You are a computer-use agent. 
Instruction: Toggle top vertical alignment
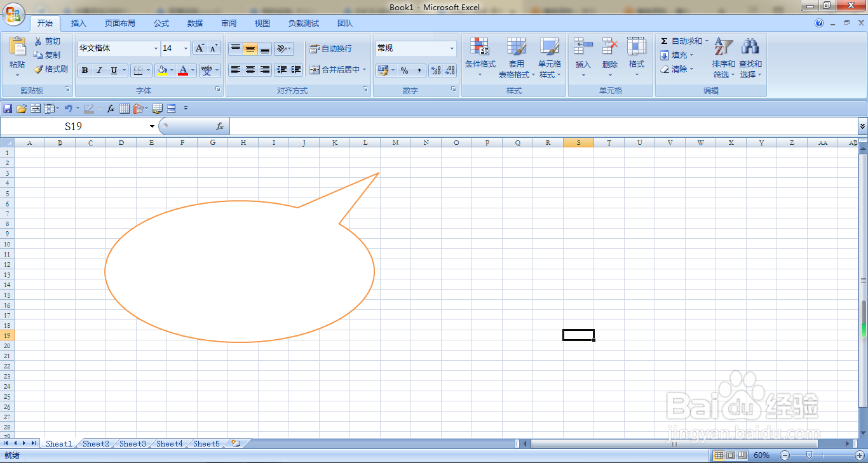[x=236, y=49]
